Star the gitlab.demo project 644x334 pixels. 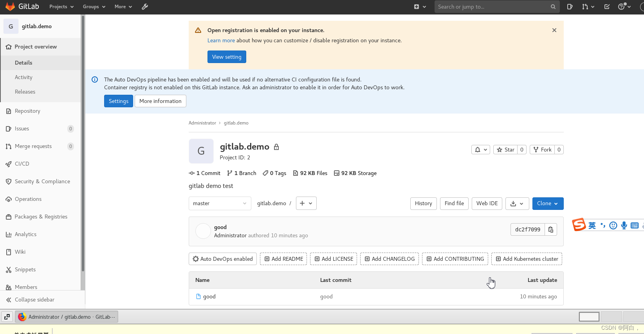coord(505,150)
